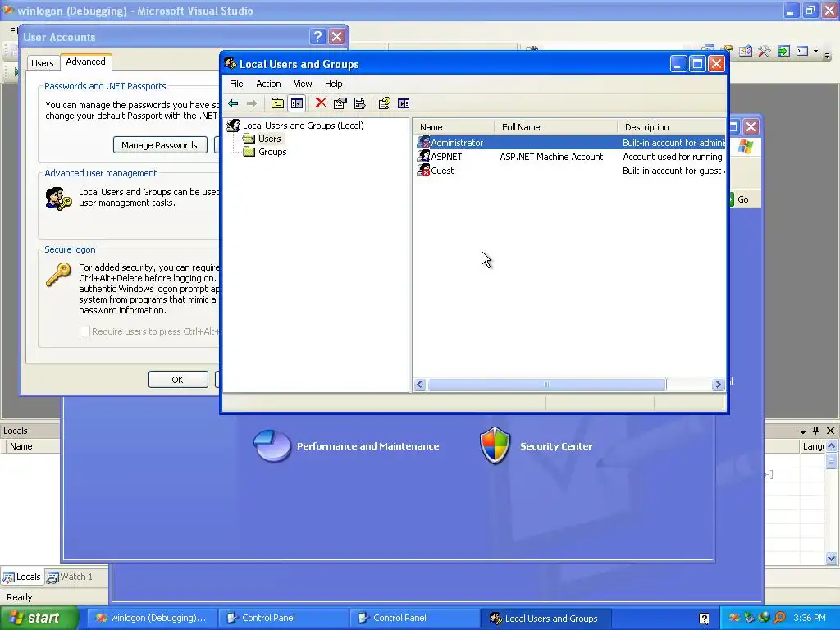Click the Up one level folder icon
Image resolution: width=840 pixels, height=630 pixels.
[x=277, y=103]
